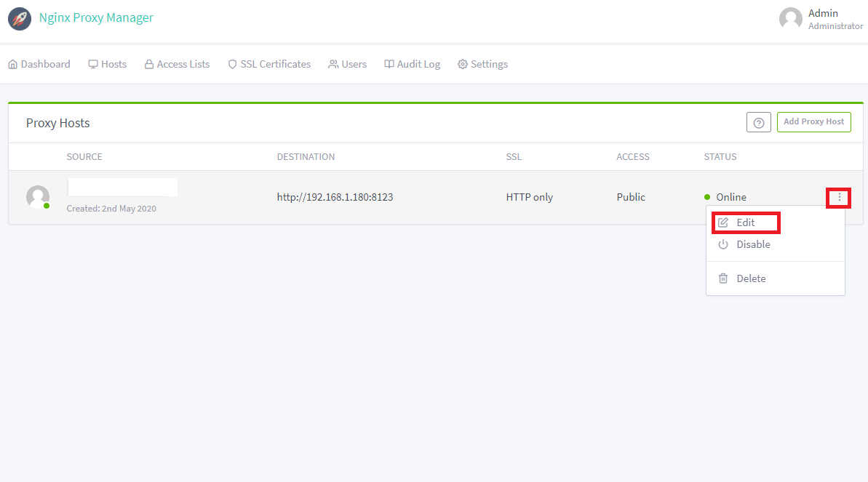Click the SOURCE column header
The image size is (868, 482).
click(84, 156)
